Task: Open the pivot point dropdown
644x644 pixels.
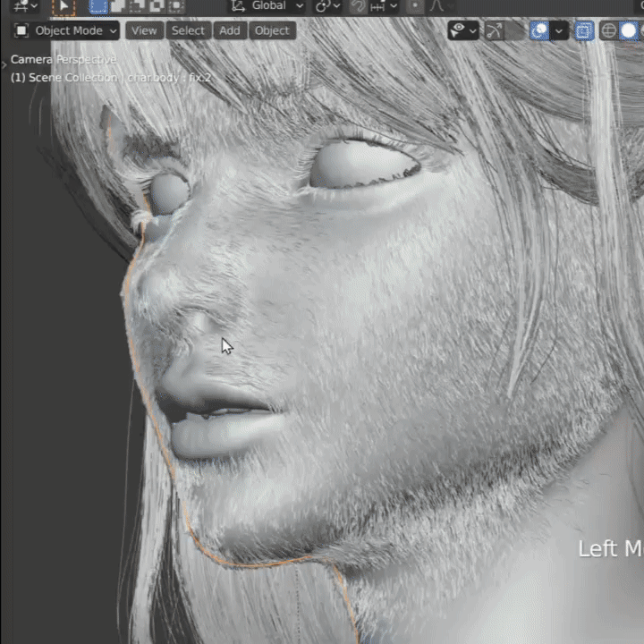Action: [x=327, y=5]
